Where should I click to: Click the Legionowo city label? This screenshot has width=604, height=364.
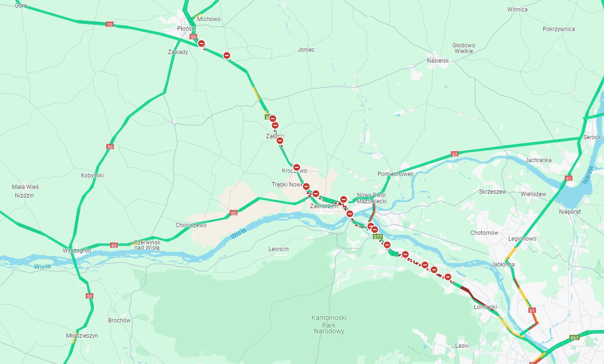523,238
